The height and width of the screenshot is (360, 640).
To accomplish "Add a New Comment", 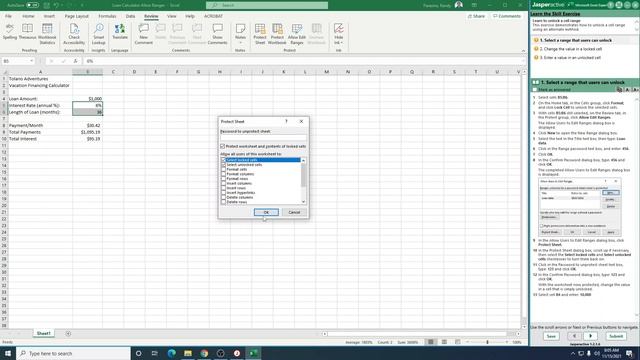I will (143, 34).
